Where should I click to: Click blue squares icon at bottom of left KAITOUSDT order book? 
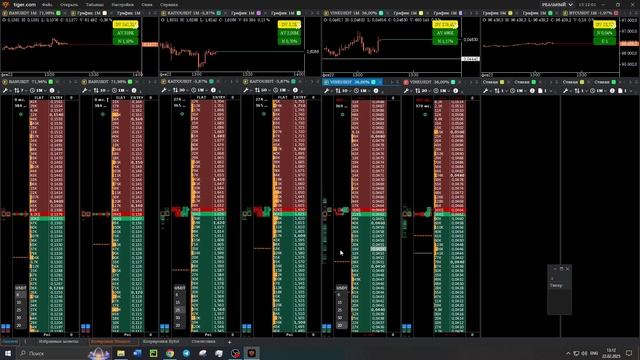[x=164, y=327]
